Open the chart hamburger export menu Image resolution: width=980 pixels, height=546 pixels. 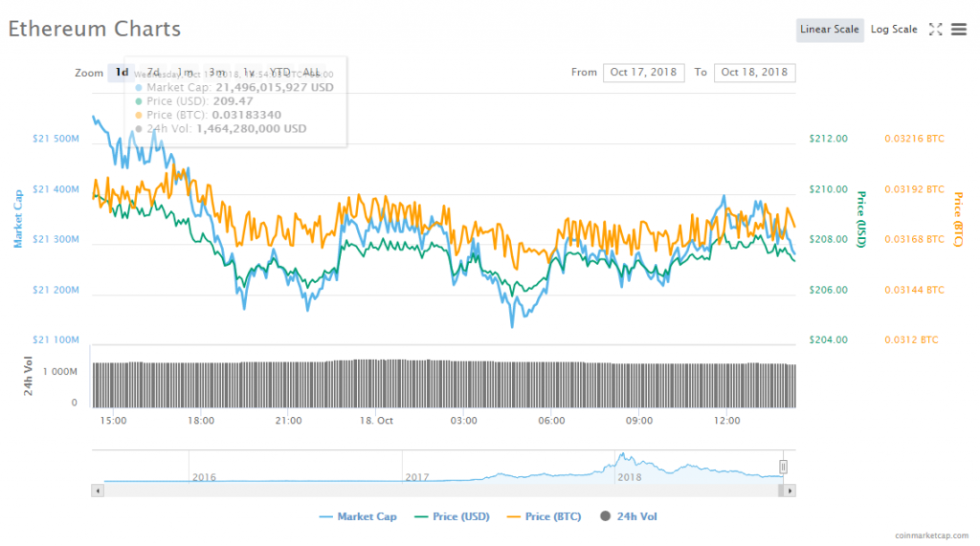[958, 30]
